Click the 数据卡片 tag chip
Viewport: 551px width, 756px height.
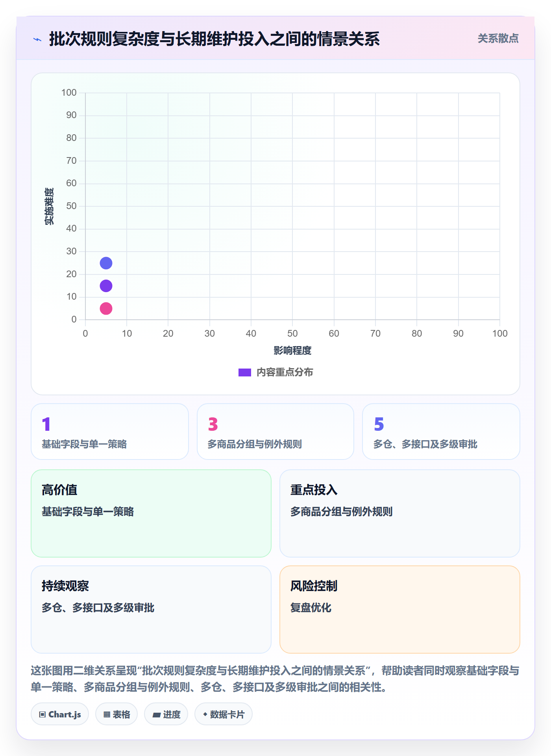[224, 714]
